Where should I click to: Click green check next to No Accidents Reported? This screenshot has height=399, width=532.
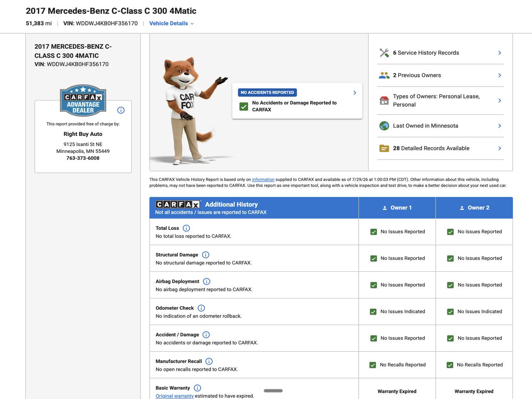coord(244,106)
